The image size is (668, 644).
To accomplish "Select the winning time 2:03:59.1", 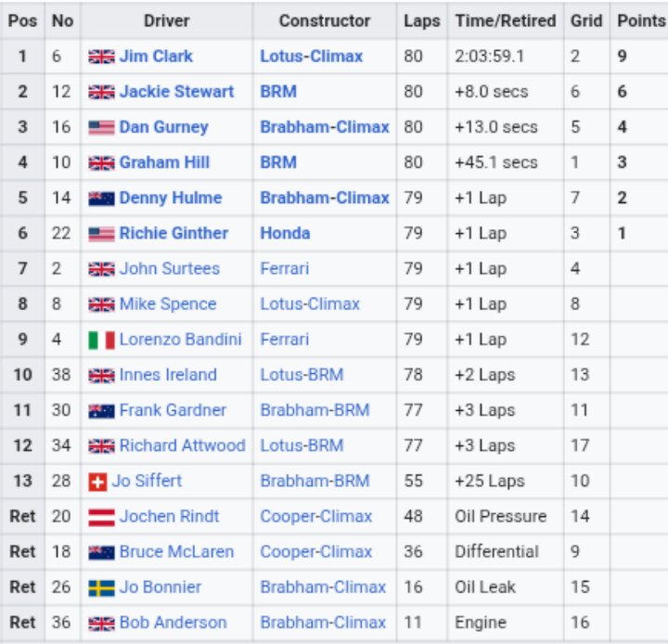I will (x=489, y=57).
